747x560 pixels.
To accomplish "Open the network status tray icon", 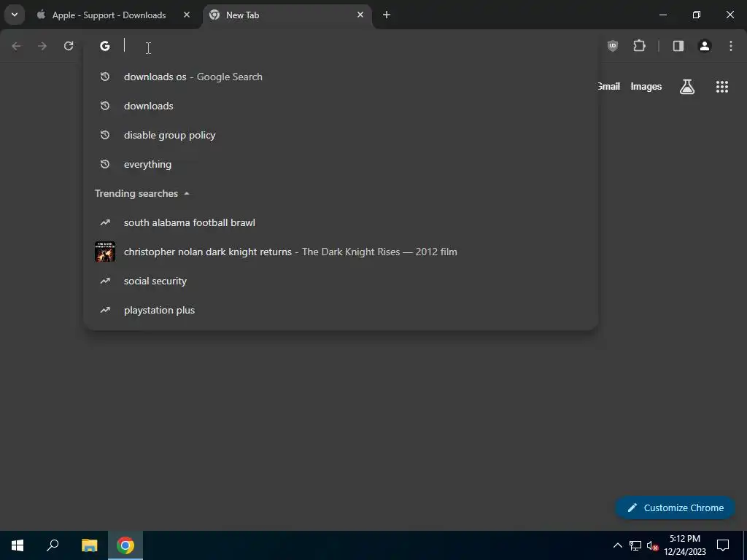I will pyautogui.click(x=635, y=545).
